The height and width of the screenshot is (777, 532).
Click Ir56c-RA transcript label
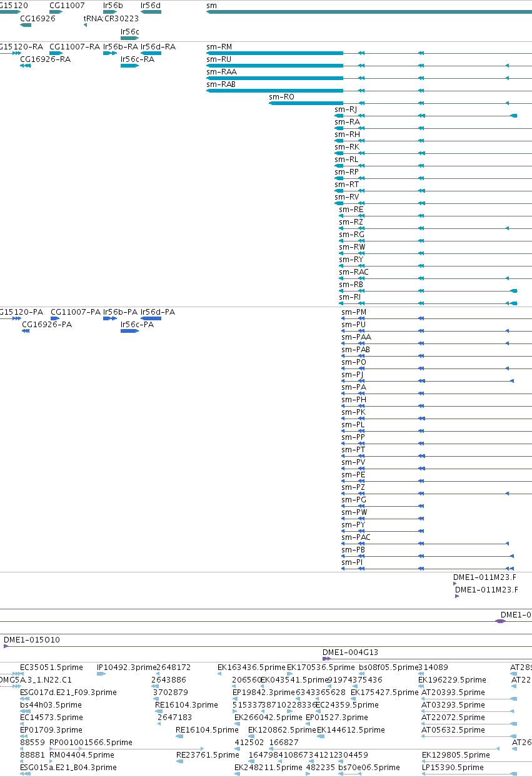coord(138,59)
